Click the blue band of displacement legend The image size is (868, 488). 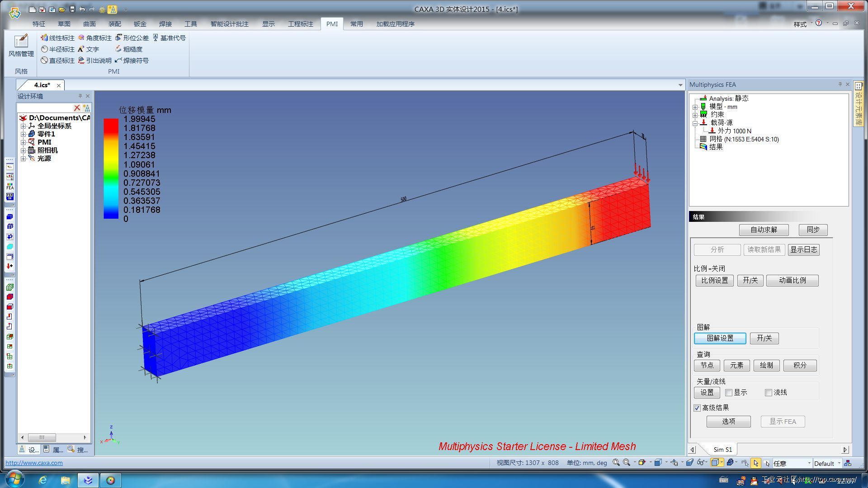point(111,212)
